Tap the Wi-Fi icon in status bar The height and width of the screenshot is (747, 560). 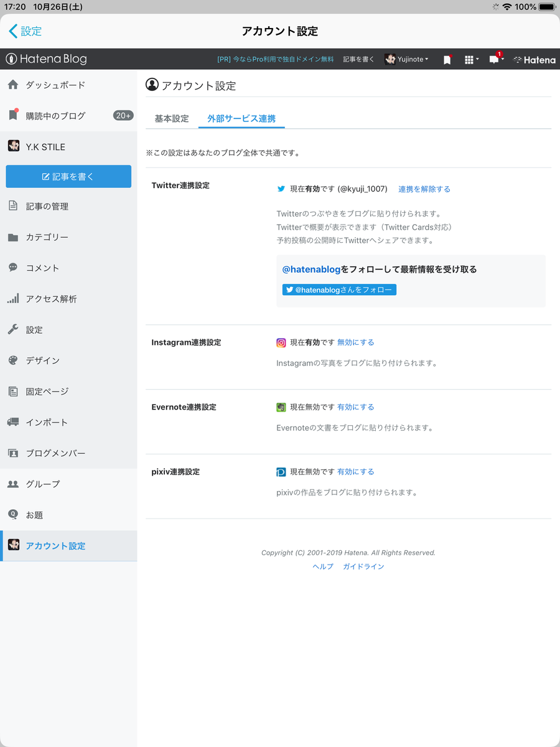tap(507, 7)
